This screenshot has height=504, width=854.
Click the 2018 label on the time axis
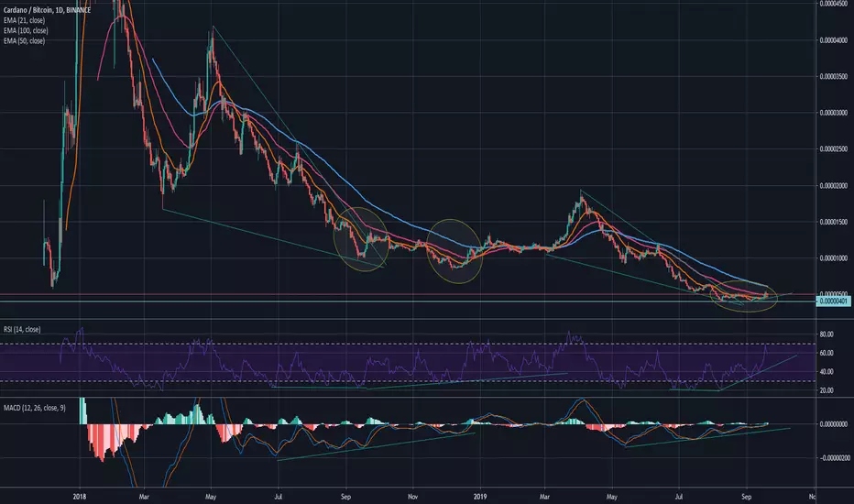click(x=80, y=497)
